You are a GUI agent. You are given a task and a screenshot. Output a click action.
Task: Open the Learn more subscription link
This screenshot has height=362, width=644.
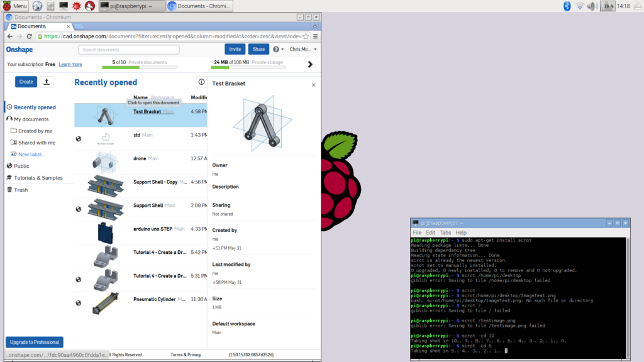coord(70,65)
